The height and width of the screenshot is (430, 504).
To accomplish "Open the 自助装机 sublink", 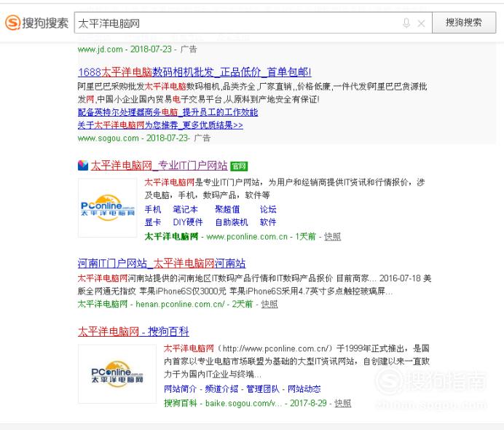I will click(x=232, y=222).
